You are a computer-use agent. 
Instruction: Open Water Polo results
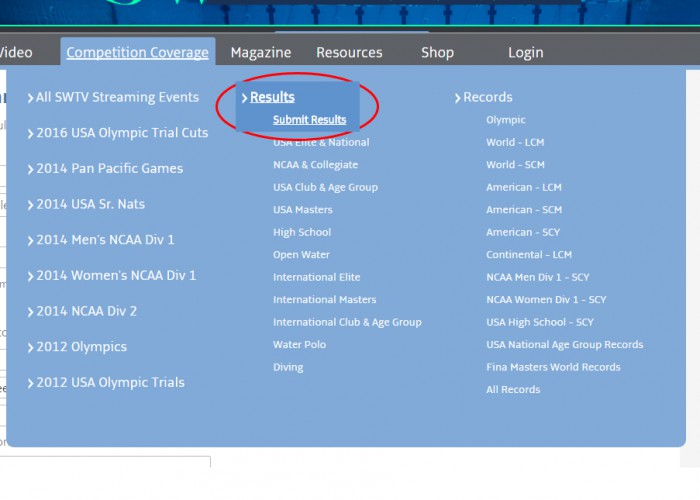pos(299,345)
